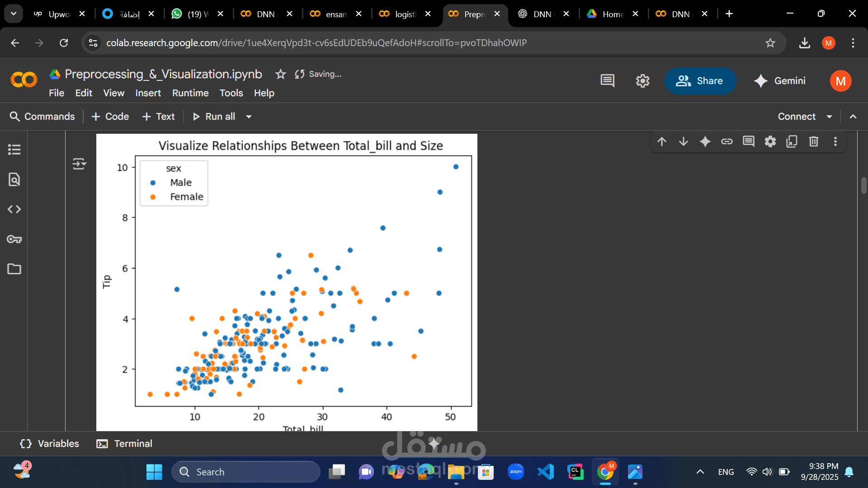Open the Table of contents sidebar
Viewport: 868px width, 488px height.
point(14,150)
